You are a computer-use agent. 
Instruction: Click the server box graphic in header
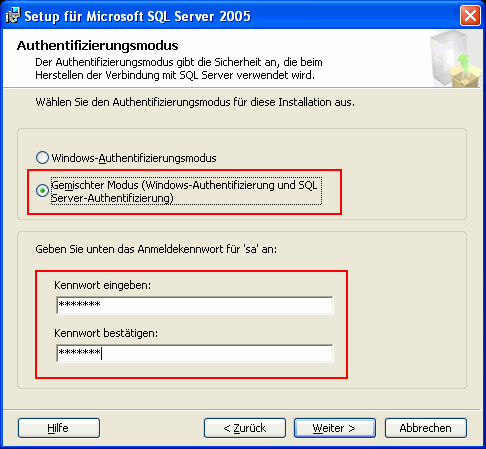tap(456, 59)
